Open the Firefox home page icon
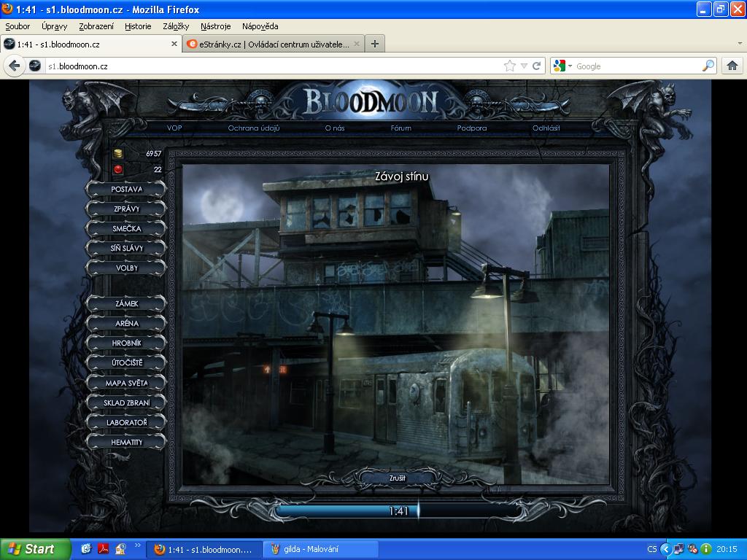Screen dimensions: 747x560 732,66
